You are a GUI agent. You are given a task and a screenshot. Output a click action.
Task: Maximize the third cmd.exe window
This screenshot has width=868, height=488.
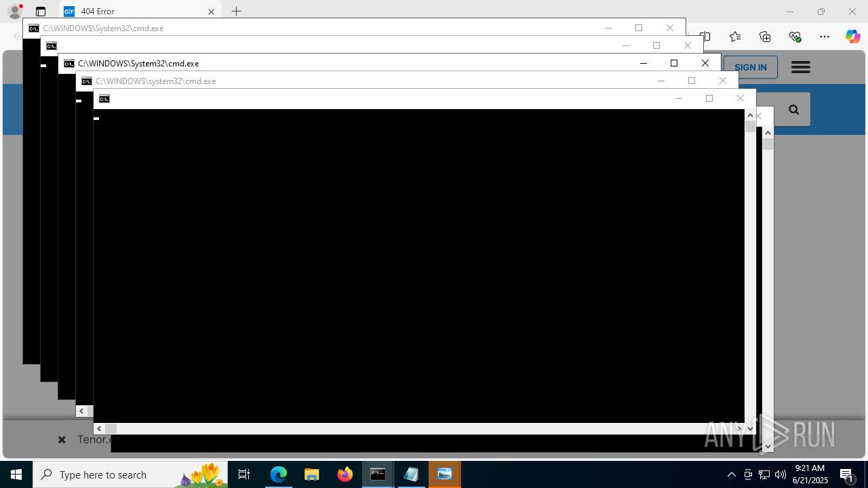click(x=674, y=63)
